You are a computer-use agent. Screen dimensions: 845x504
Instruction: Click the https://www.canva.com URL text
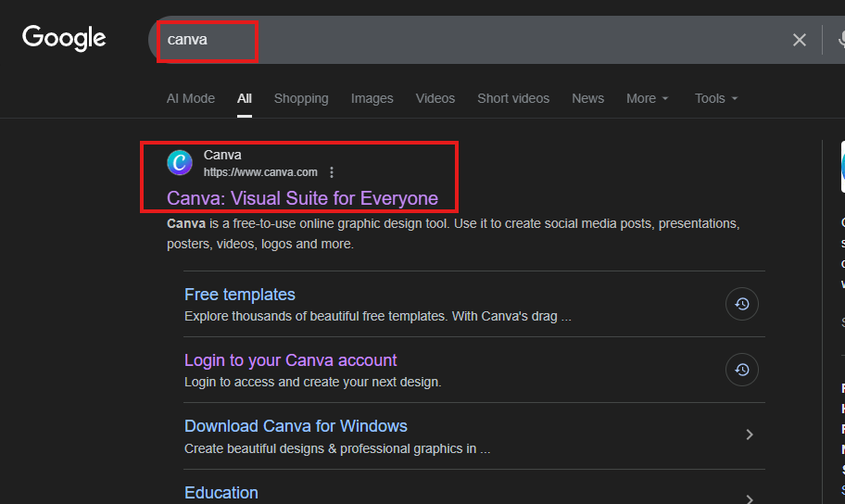(260, 172)
